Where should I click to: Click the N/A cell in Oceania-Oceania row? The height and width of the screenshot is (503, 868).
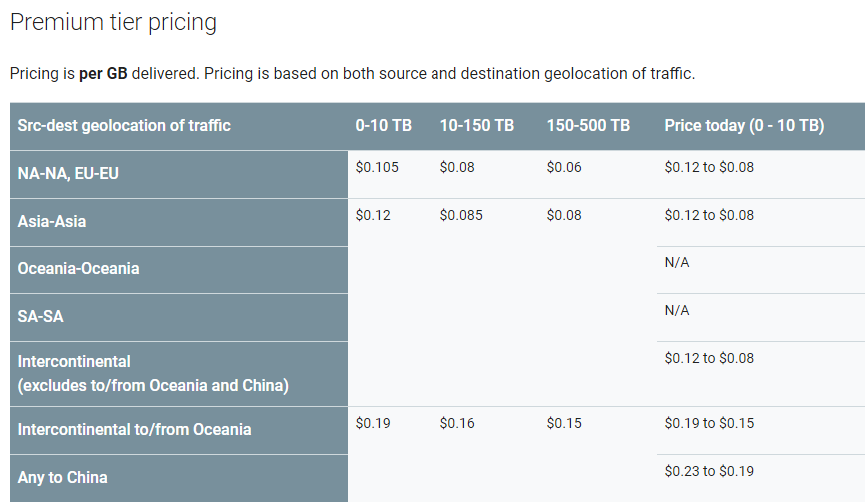(x=677, y=262)
